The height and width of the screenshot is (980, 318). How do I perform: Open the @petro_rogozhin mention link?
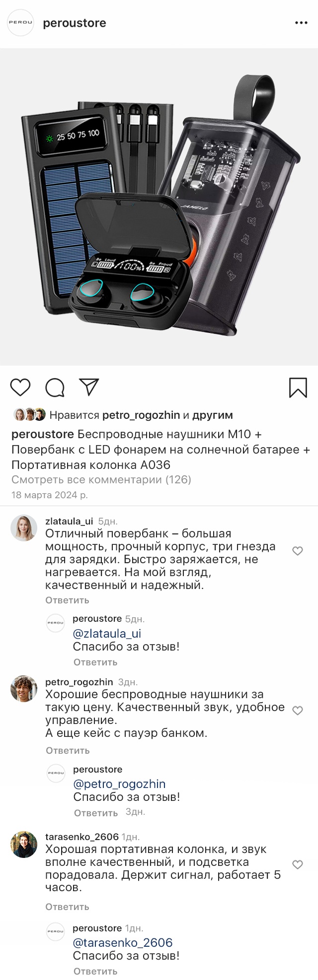(x=119, y=784)
